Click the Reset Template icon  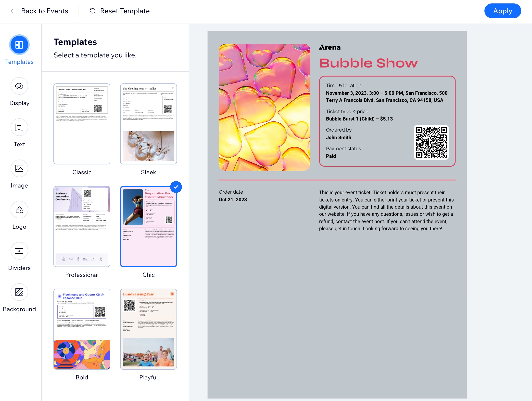[92, 11]
